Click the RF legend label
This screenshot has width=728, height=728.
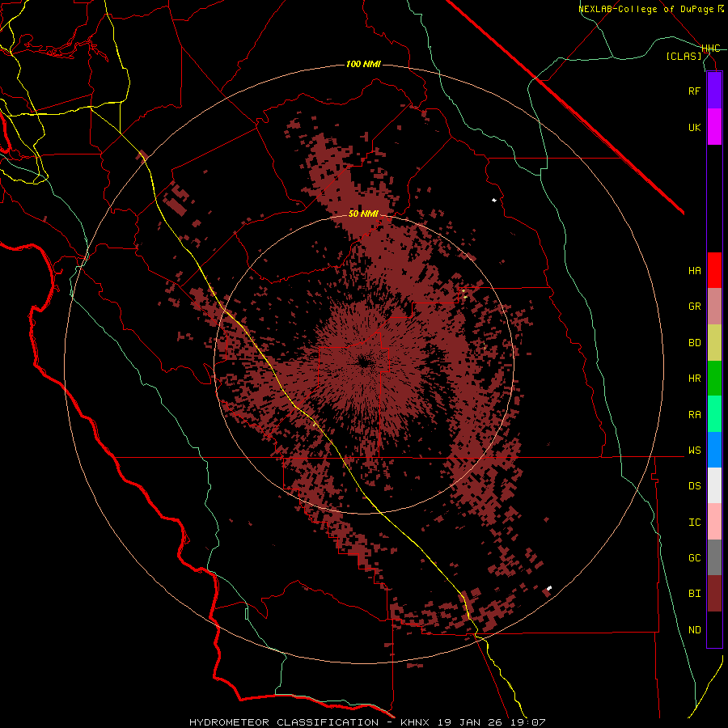click(x=694, y=91)
